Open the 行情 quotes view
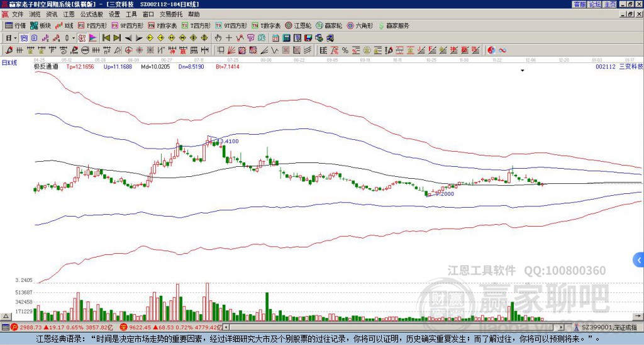 [16, 25]
